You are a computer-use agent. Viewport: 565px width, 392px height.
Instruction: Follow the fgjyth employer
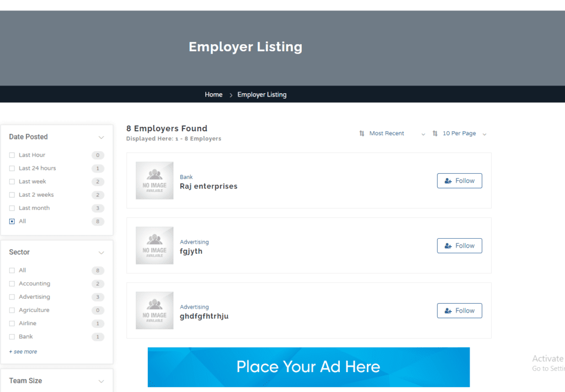click(x=459, y=246)
